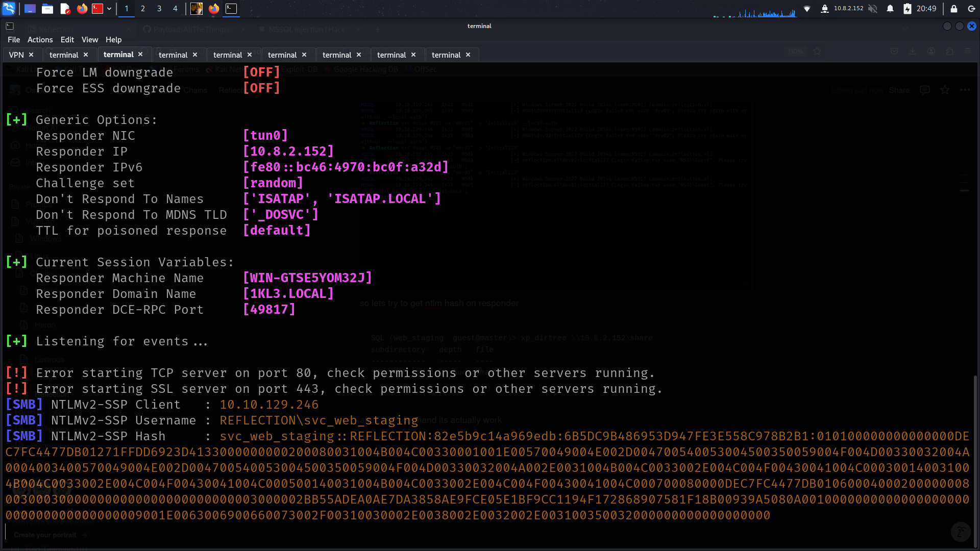Open the Wi-Fi network indicator
This screenshot has width=980, height=551.
click(x=807, y=9)
